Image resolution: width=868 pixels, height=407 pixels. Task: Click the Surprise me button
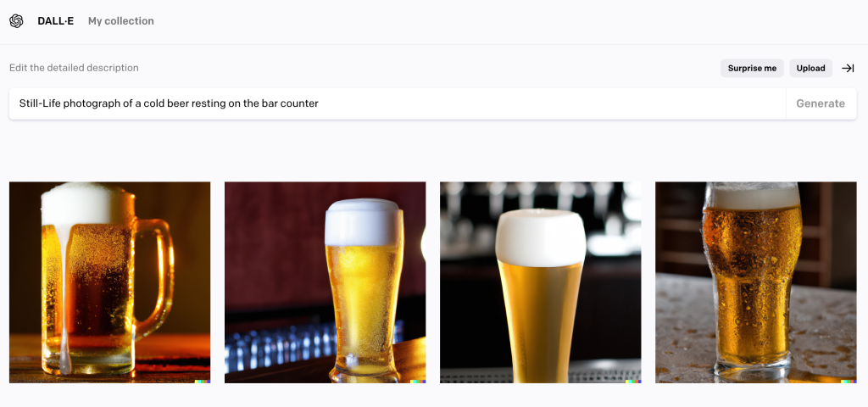[752, 68]
